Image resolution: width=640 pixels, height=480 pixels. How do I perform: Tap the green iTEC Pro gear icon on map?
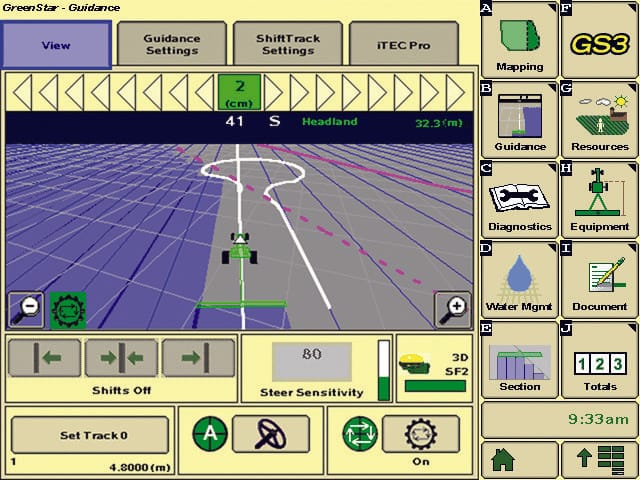tap(68, 310)
